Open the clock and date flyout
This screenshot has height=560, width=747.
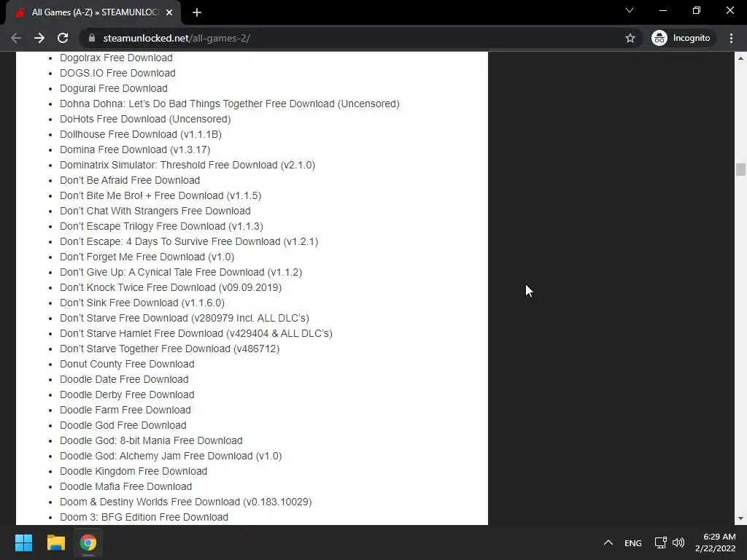tap(716, 542)
